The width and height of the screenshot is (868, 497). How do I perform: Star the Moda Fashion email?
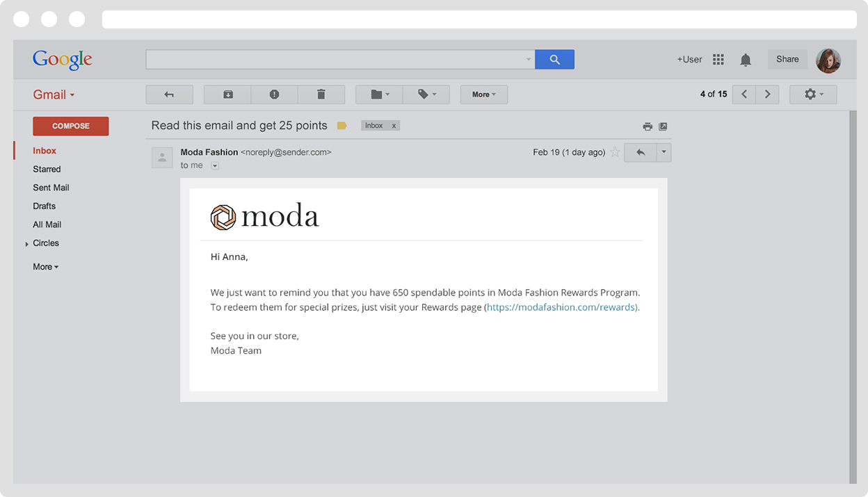coord(615,152)
